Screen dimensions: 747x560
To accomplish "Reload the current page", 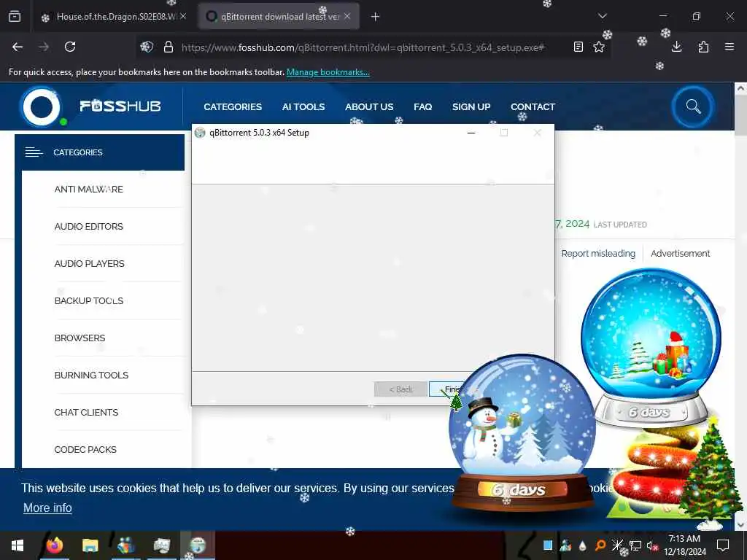I will point(70,47).
